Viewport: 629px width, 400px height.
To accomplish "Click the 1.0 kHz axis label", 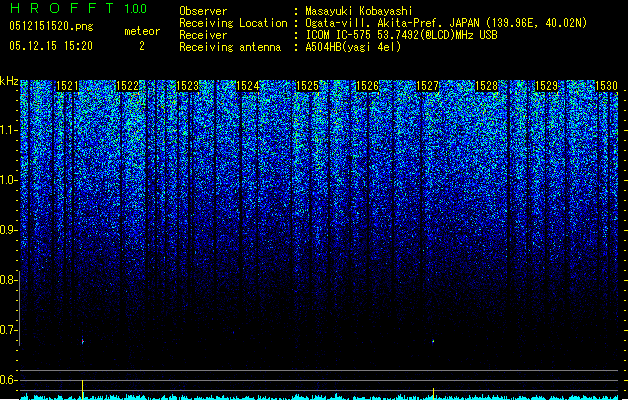I will click(x=8, y=180).
